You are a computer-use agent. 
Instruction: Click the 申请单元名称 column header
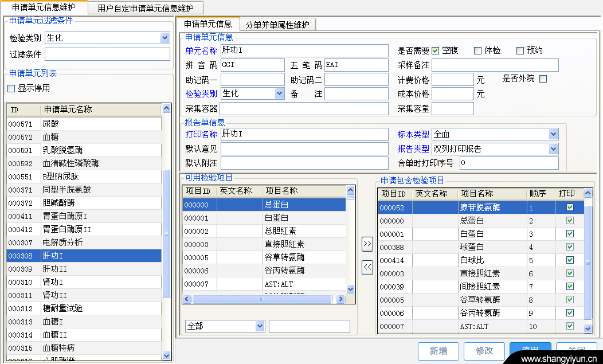(101, 109)
